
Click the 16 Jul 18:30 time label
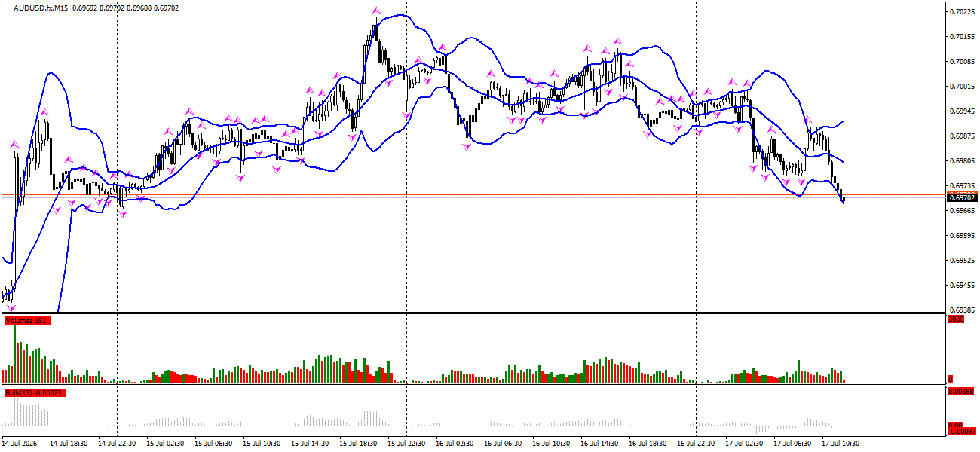click(x=648, y=444)
